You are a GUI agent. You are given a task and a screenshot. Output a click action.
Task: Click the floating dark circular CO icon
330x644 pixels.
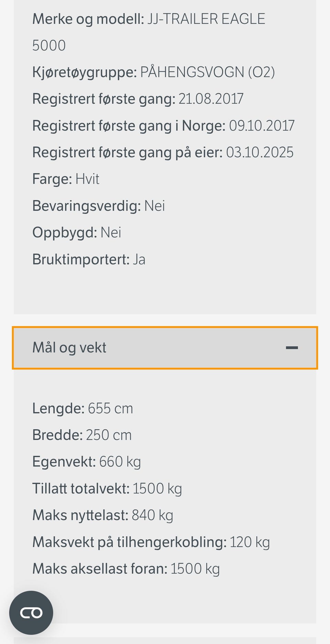31,613
